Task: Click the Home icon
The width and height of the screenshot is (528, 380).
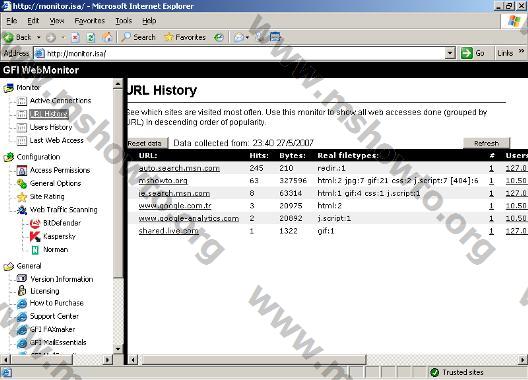Action: [107, 37]
